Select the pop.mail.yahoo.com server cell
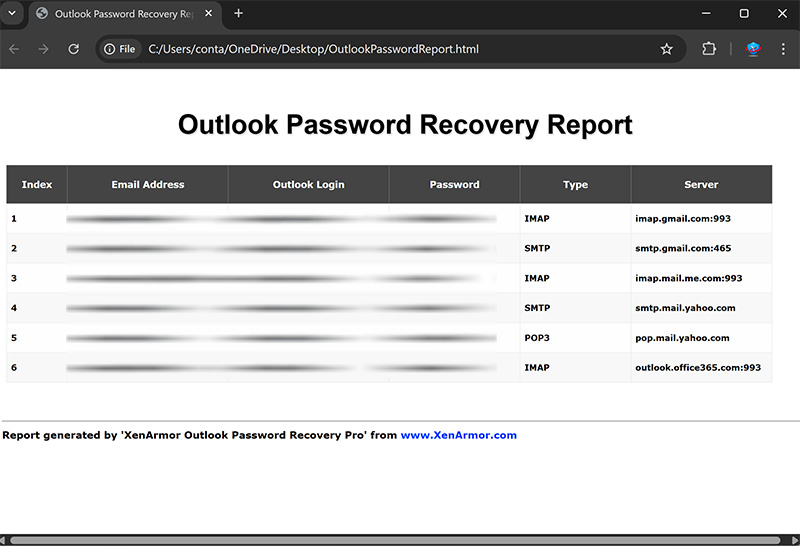The height and width of the screenshot is (546, 800). 702,338
